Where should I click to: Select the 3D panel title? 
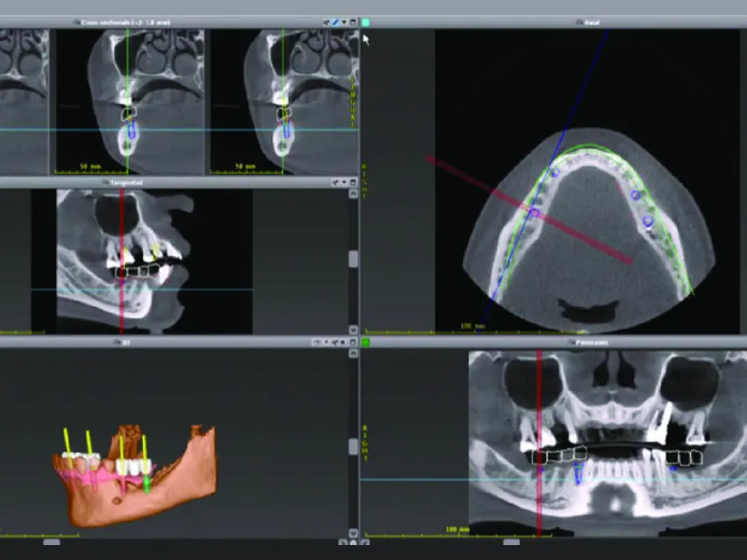126,343
